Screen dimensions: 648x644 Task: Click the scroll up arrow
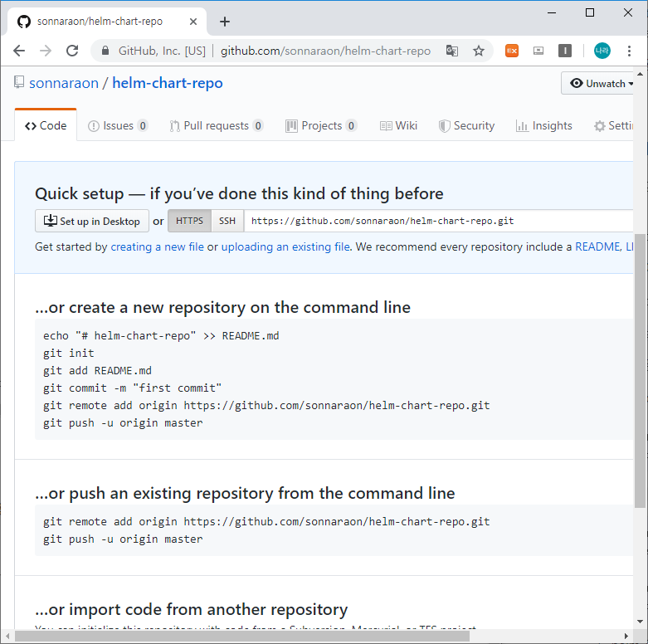click(x=641, y=74)
